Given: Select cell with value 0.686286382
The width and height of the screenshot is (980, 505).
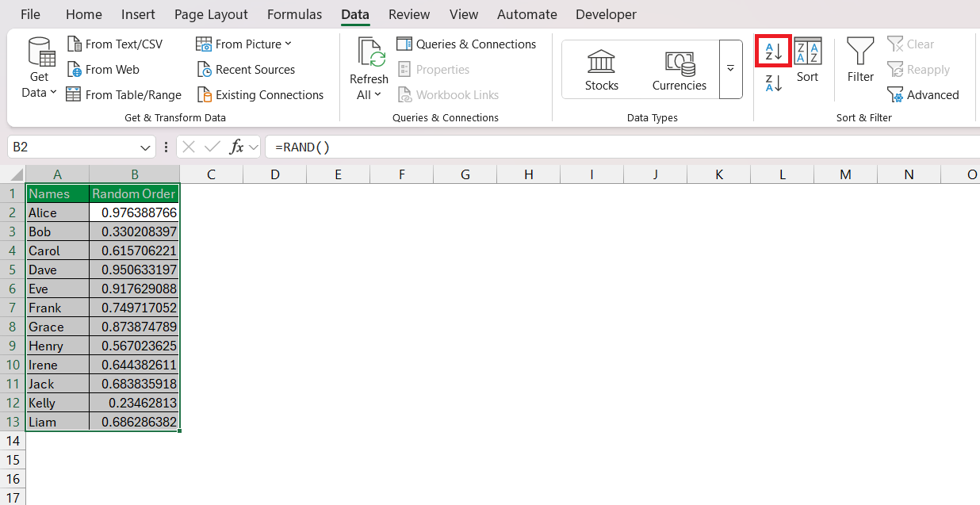Looking at the screenshot, I should point(135,422).
